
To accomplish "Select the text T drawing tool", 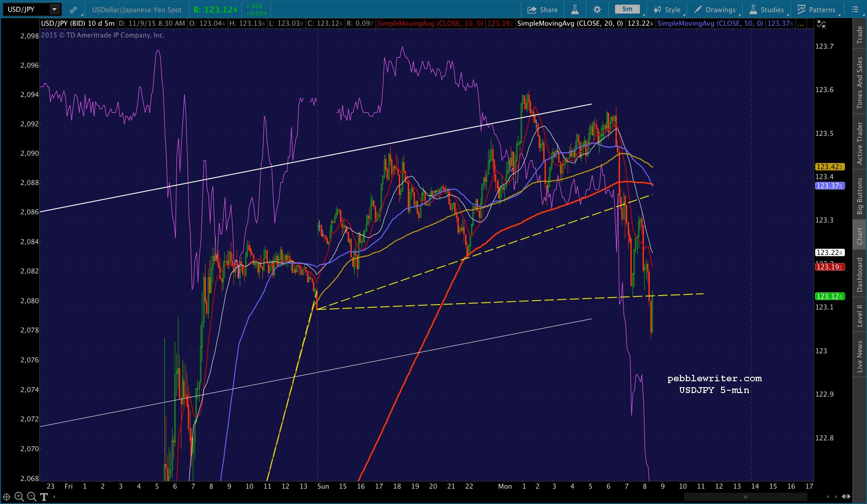I will (x=44, y=497).
